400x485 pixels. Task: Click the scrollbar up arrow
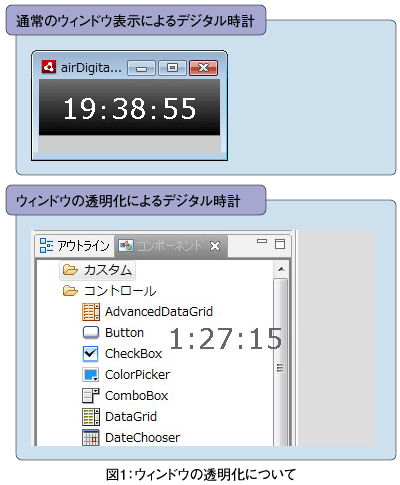(x=281, y=269)
